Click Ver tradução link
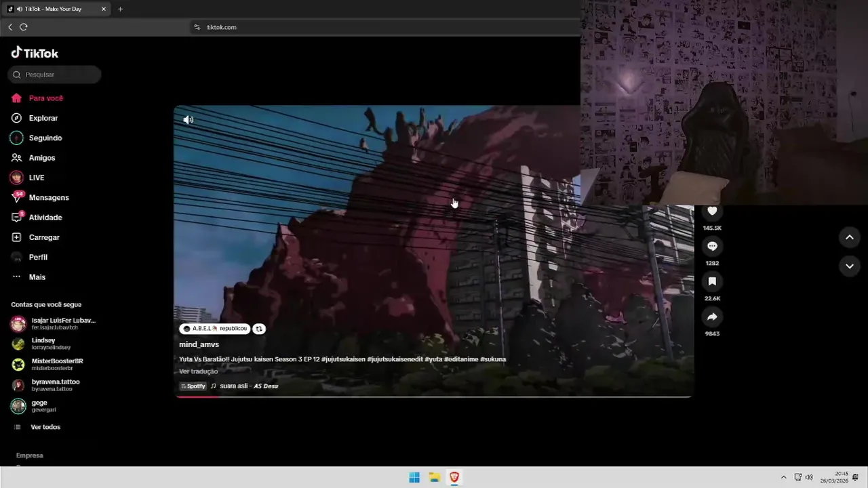 point(198,371)
